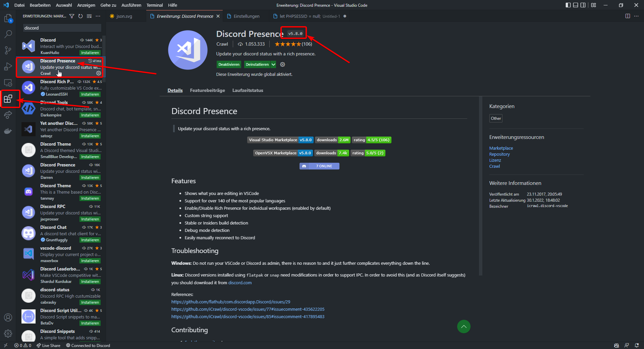Screen dimensions: 644x349
Task: Toggle the primary sidebar layout button
Action: click(568, 5)
